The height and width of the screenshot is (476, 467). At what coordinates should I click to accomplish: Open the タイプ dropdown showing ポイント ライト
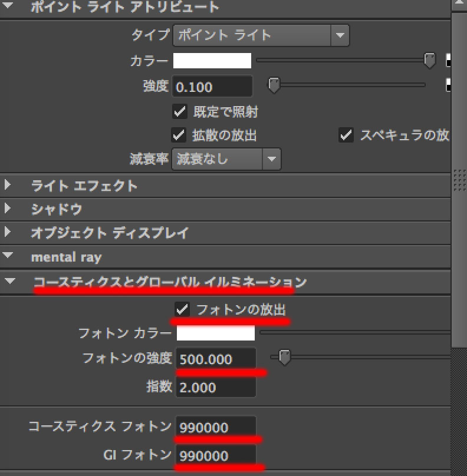pos(261,35)
